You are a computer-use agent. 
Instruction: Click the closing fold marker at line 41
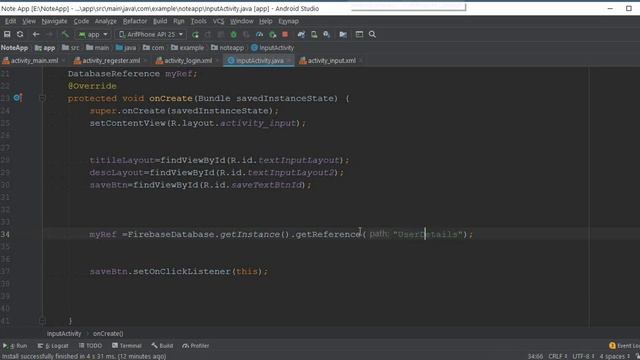click(42, 321)
